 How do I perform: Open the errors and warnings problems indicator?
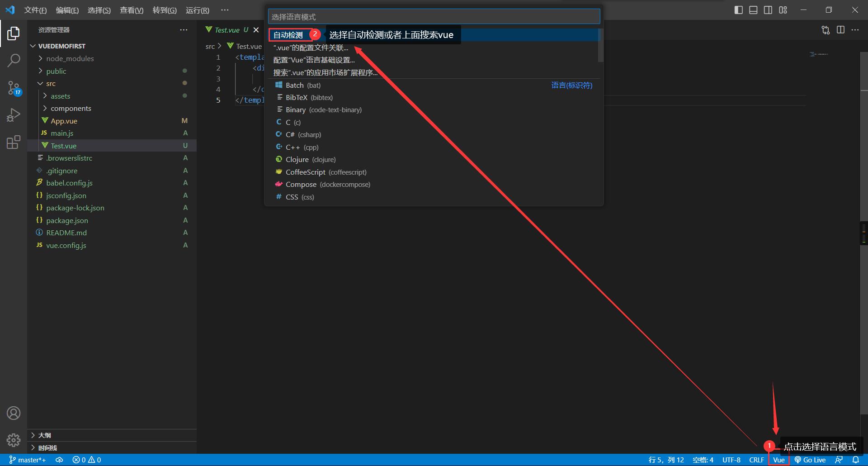pyautogui.click(x=87, y=460)
